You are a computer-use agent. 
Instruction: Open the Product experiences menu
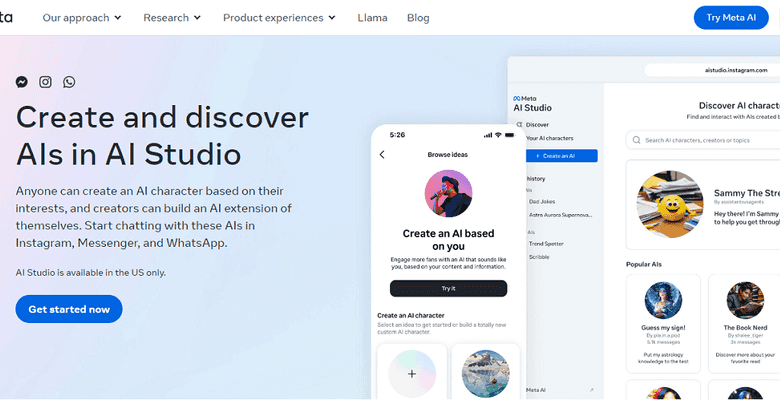coord(280,18)
